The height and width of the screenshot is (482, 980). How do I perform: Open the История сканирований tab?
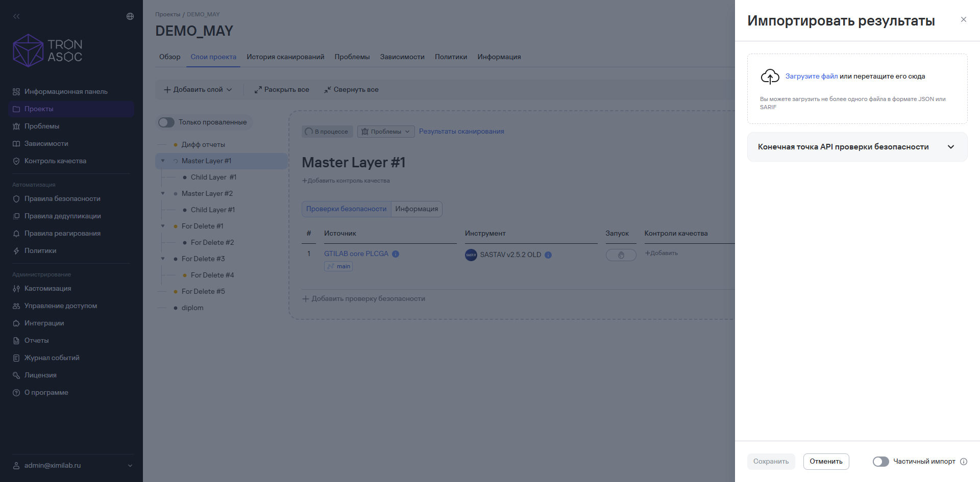(285, 57)
